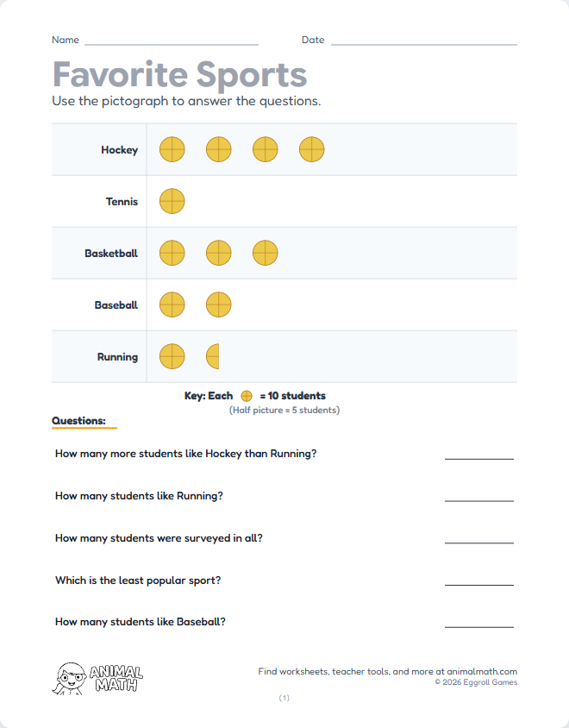Click the first ball in Hockey row
This screenshot has height=728, width=569.
point(172,150)
